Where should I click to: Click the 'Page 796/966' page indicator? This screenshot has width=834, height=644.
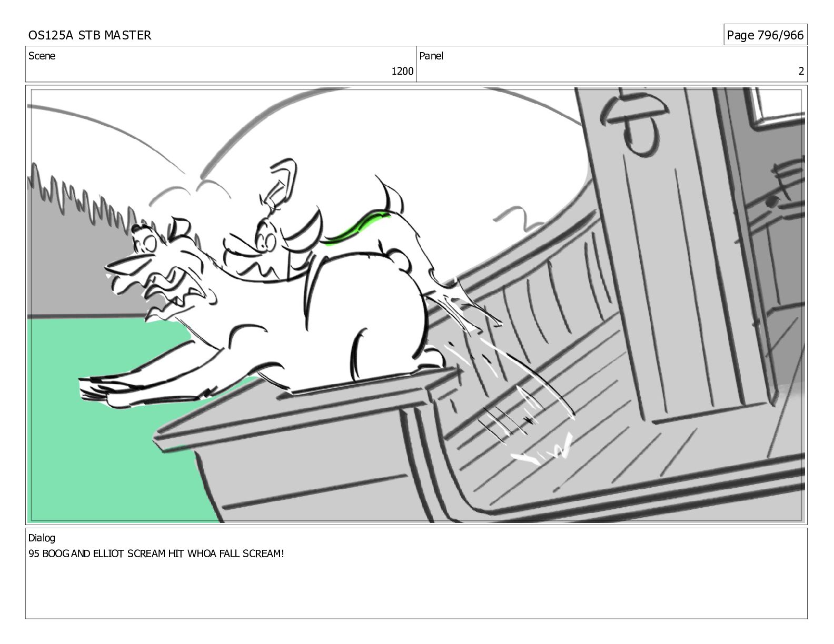point(765,35)
